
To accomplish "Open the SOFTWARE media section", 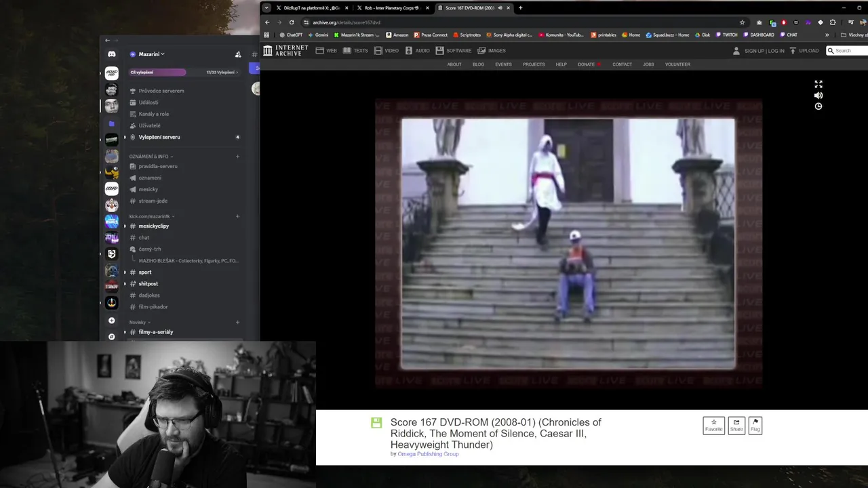I will click(x=454, y=50).
